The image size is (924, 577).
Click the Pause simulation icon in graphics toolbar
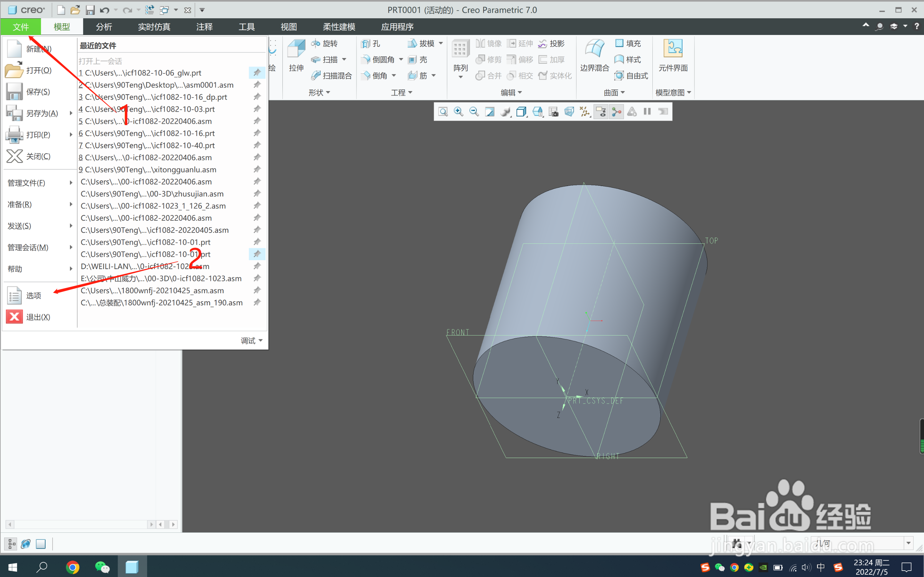click(x=647, y=111)
